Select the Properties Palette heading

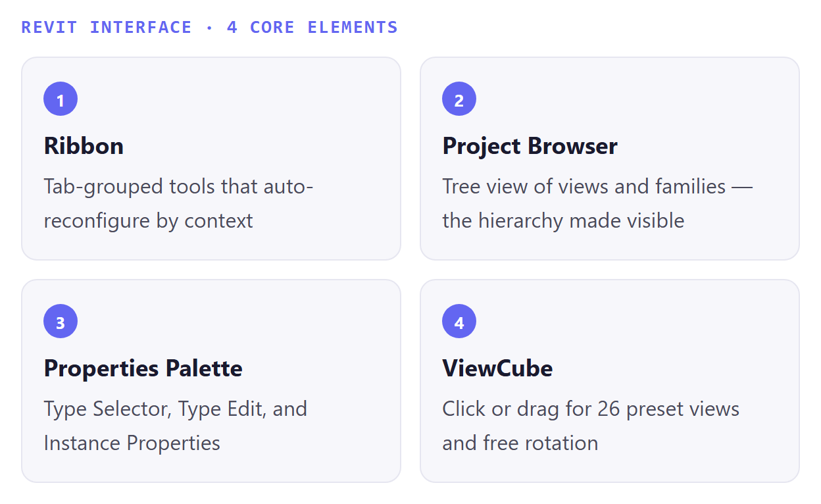point(143,368)
